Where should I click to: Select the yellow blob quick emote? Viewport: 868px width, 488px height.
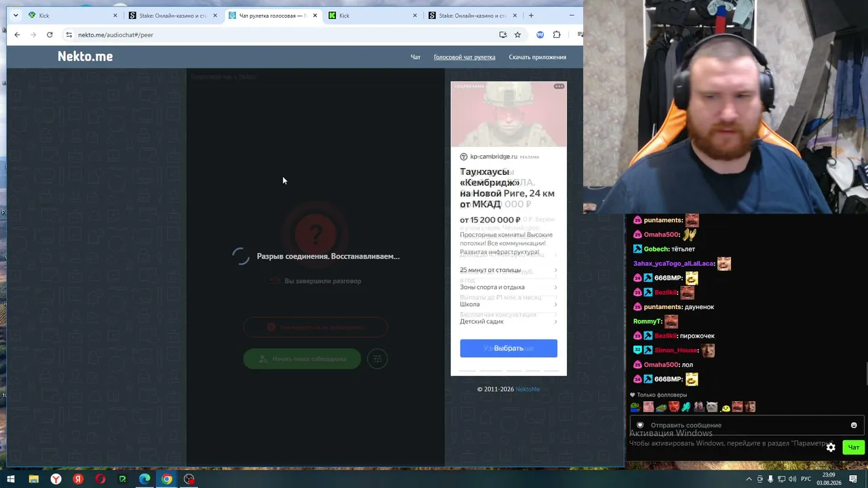pos(725,407)
